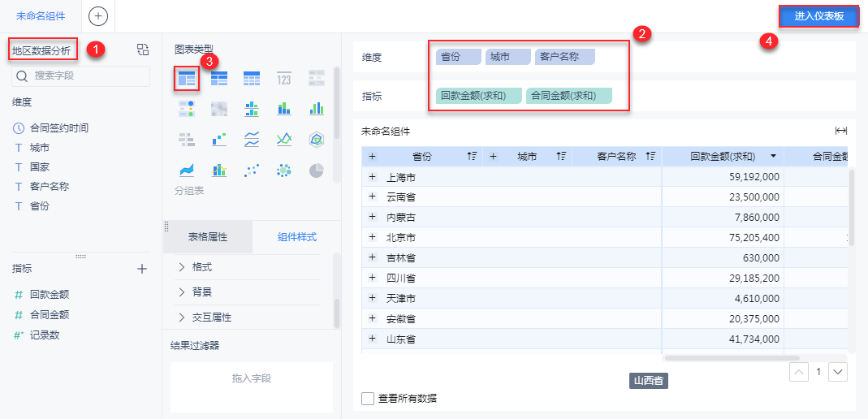Expand the 上海市 row
The height and width of the screenshot is (419, 868).
(x=372, y=177)
